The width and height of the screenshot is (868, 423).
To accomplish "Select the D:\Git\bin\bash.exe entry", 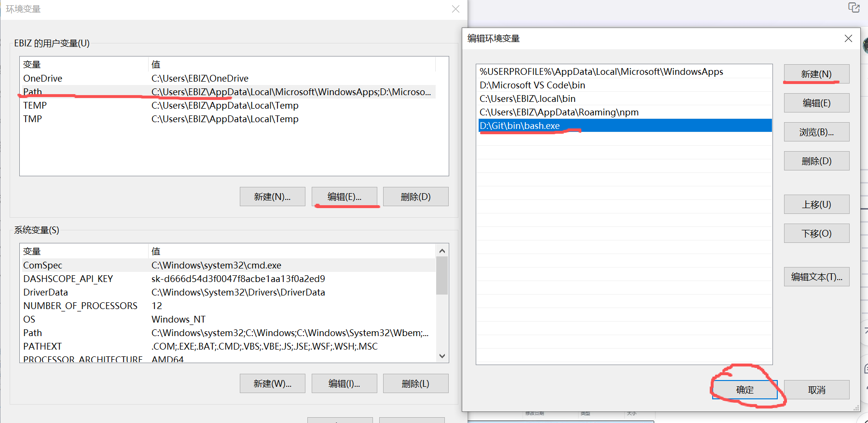I will coord(624,126).
